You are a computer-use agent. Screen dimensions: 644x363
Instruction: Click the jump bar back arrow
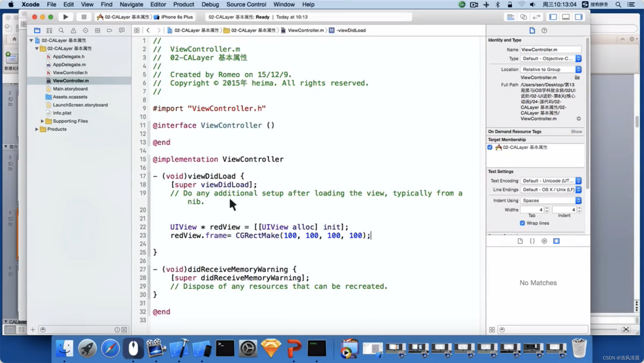[148, 30]
